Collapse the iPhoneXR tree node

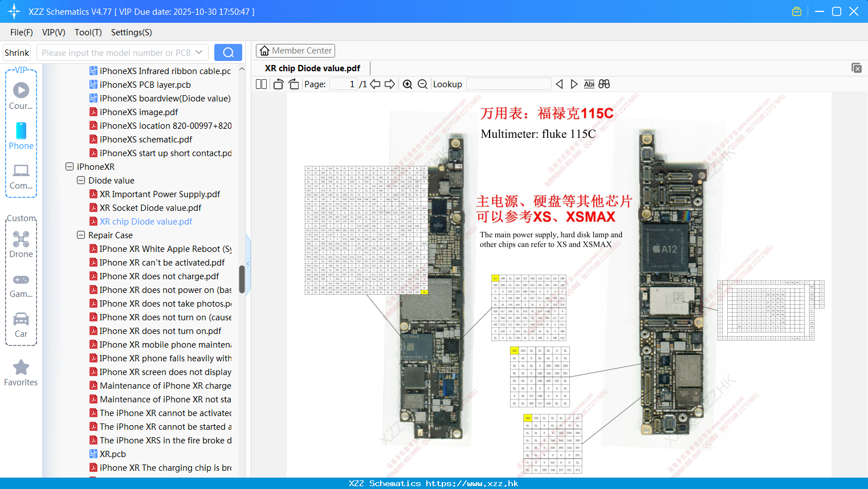[70, 166]
